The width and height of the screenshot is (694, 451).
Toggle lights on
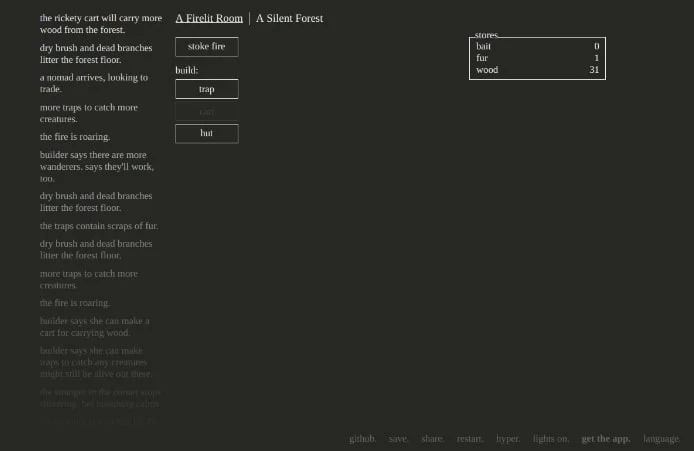click(x=551, y=439)
